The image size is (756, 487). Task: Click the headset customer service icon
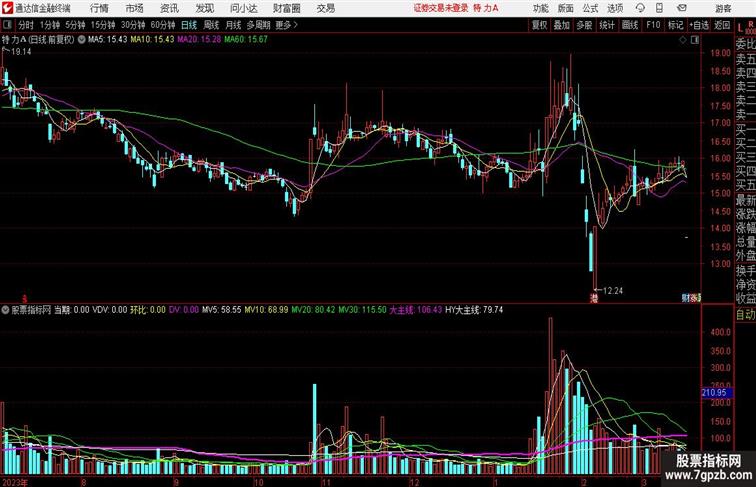[640, 8]
